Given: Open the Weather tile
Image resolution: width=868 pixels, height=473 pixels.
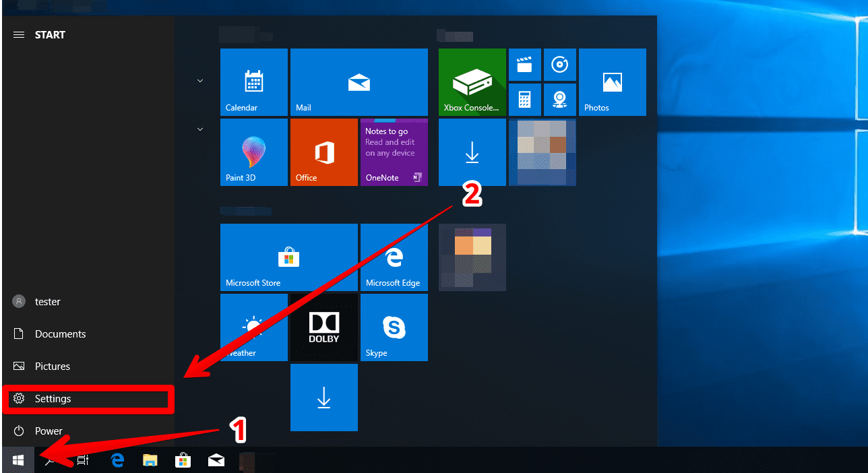Looking at the screenshot, I should (254, 327).
